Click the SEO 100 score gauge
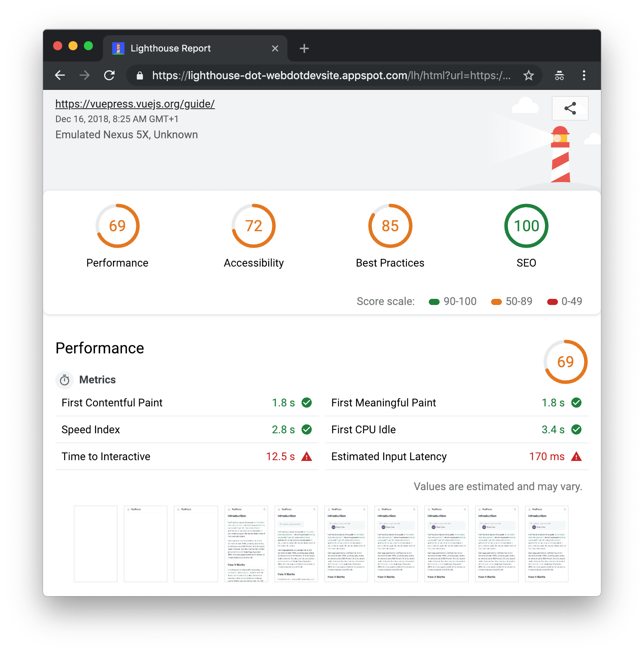The width and height of the screenshot is (644, 653). point(526,226)
